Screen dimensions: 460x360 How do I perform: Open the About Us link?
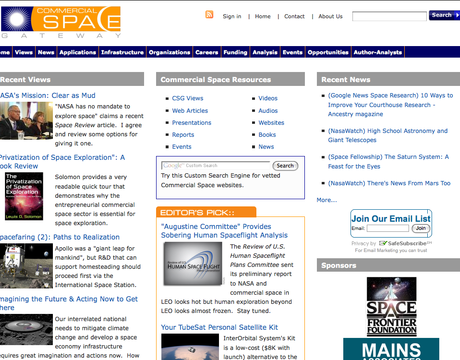click(330, 16)
